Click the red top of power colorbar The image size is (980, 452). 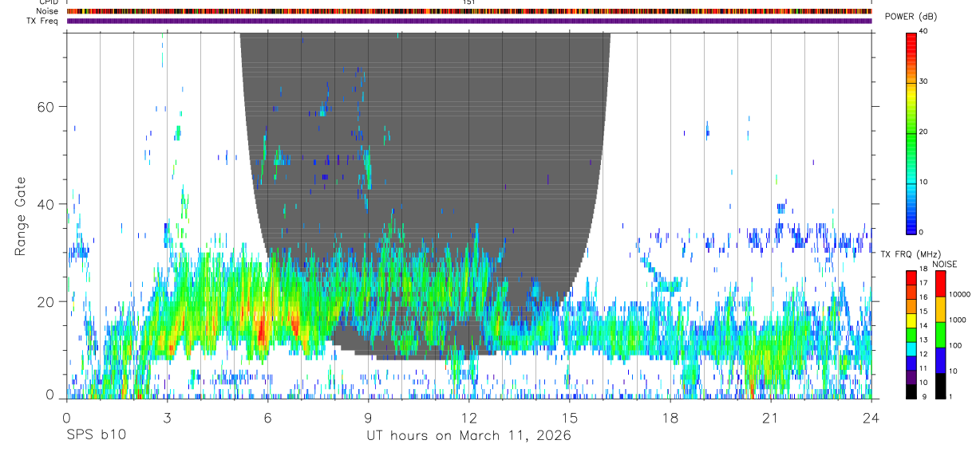911,41
